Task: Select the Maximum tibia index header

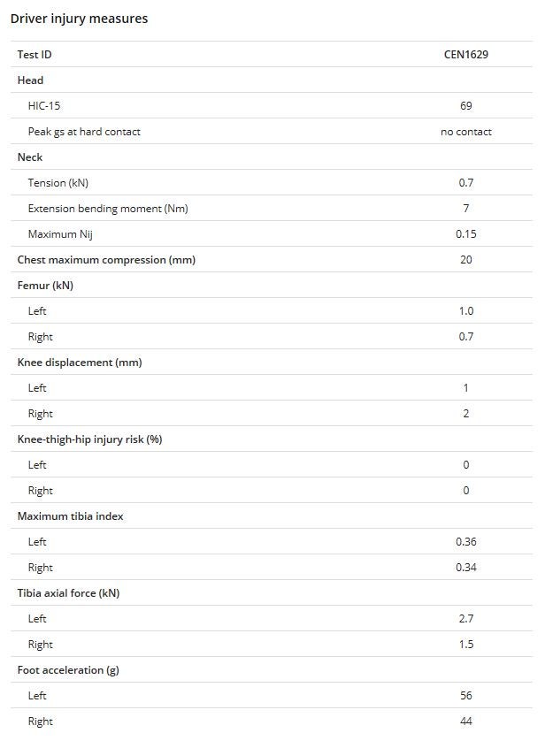Action: click(71, 516)
